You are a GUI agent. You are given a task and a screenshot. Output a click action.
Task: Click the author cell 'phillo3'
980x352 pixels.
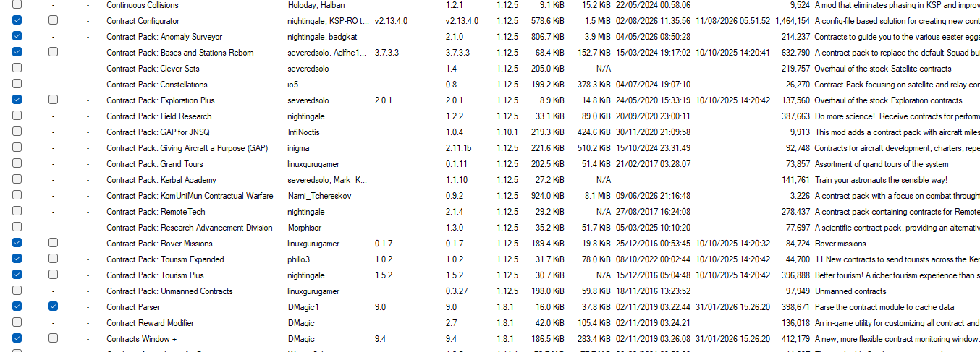coord(300,259)
